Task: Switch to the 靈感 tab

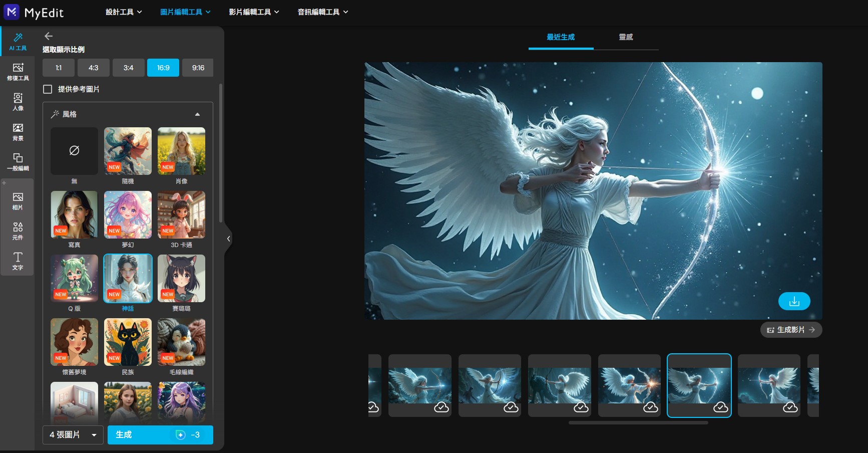Action: tap(626, 37)
